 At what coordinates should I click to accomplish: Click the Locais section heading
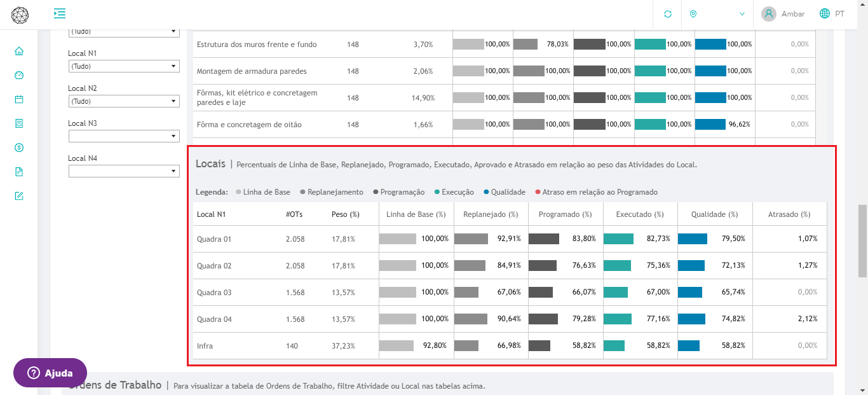tap(210, 163)
